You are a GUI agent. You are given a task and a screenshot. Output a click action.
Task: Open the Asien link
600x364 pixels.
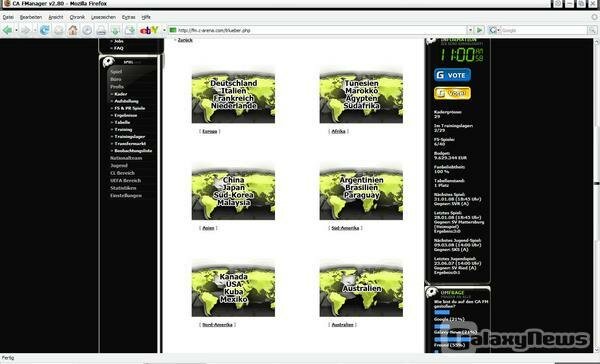(208, 228)
